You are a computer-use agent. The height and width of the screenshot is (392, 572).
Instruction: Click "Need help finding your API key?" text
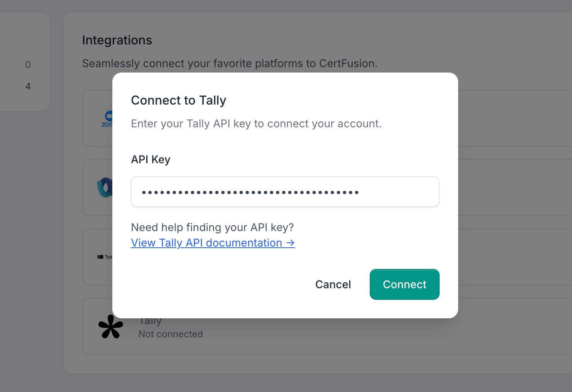coord(212,227)
